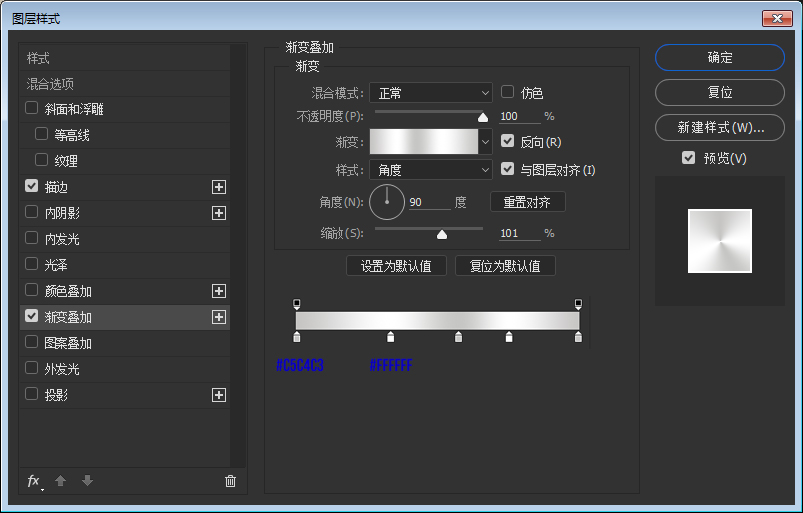Enable the 纹理 checkbox
The width and height of the screenshot is (803, 513).
pos(41,160)
